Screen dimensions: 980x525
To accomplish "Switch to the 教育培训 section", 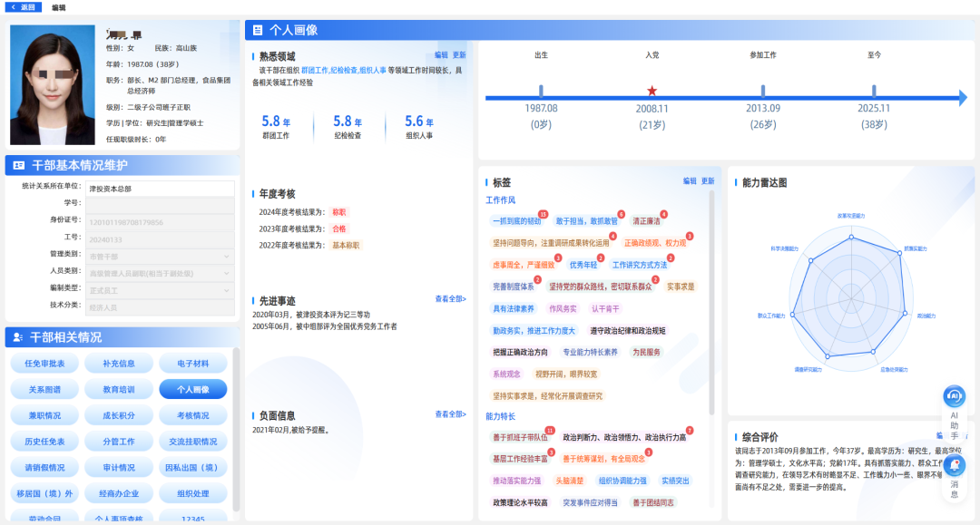I will point(118,390).
